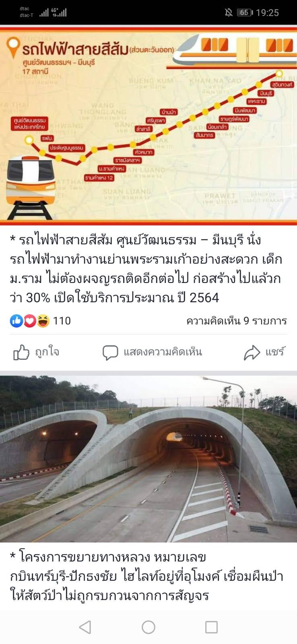Tap the battery indicator in status bar

245,12
